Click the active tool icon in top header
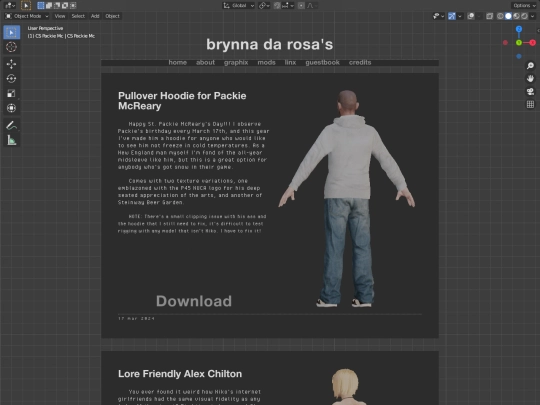The height and width of the screenshot is (405, 540). [x=26, y=6]
